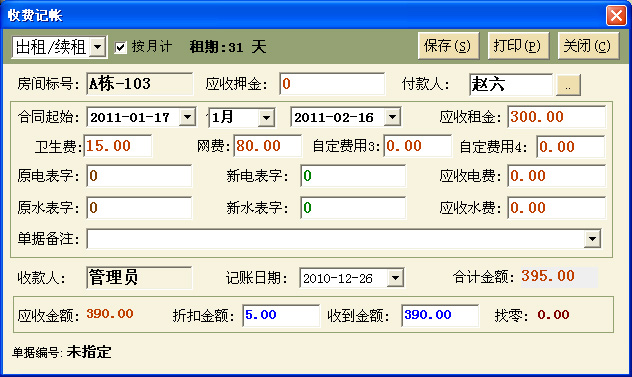This screenshot has width=632, height=377.
Task: Click the 应收押金 deposit input field
Action: [332, 84]
